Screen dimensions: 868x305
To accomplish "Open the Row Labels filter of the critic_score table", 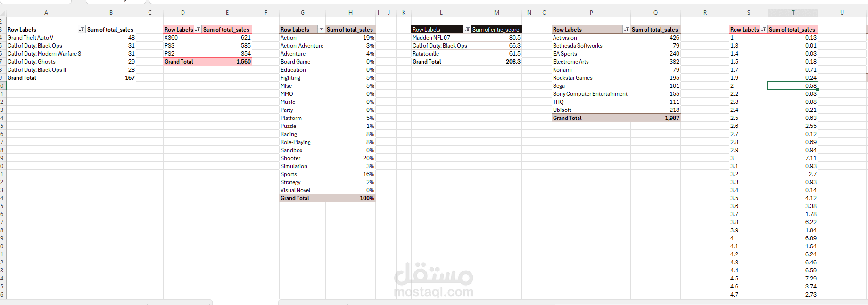I will [x=467, y=29].
